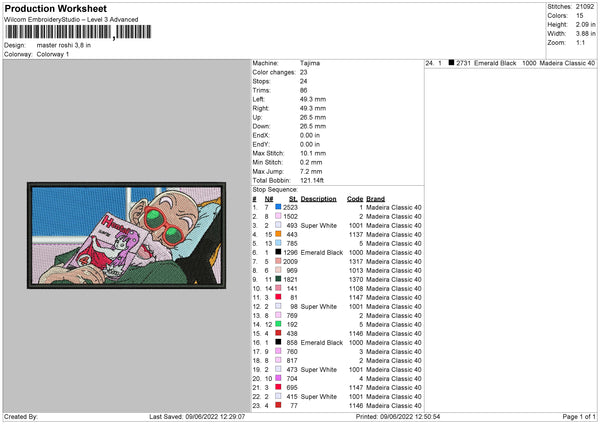The height and width of the screenshot is (424, 600).
Task: Select the dark green swatch in the 1821-stitch row
Action: click(278, 279)
